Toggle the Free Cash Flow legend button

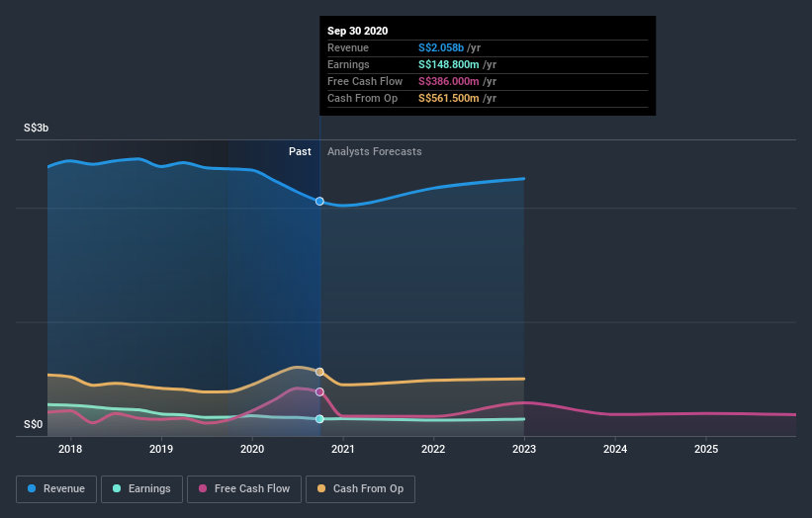tap(244, 489)
